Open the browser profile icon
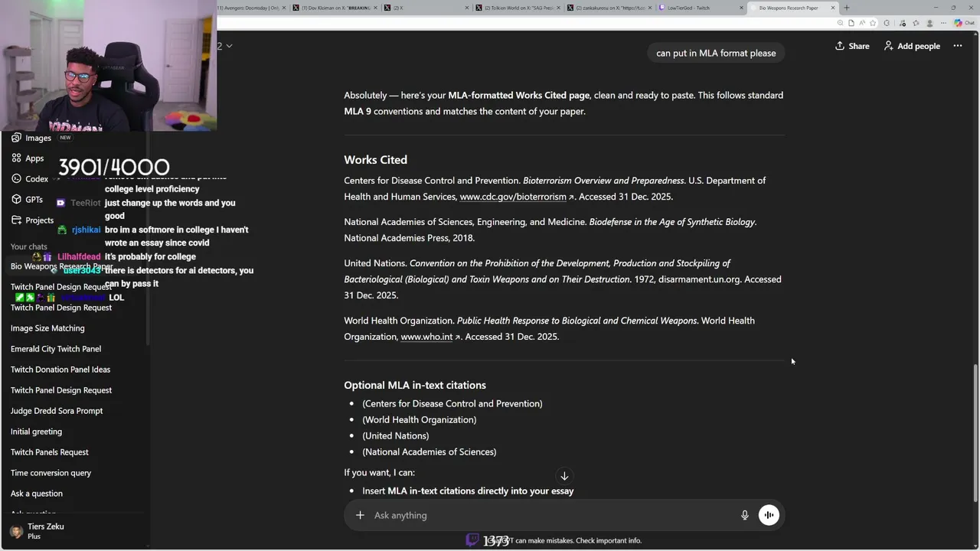 tap(928, 23)
